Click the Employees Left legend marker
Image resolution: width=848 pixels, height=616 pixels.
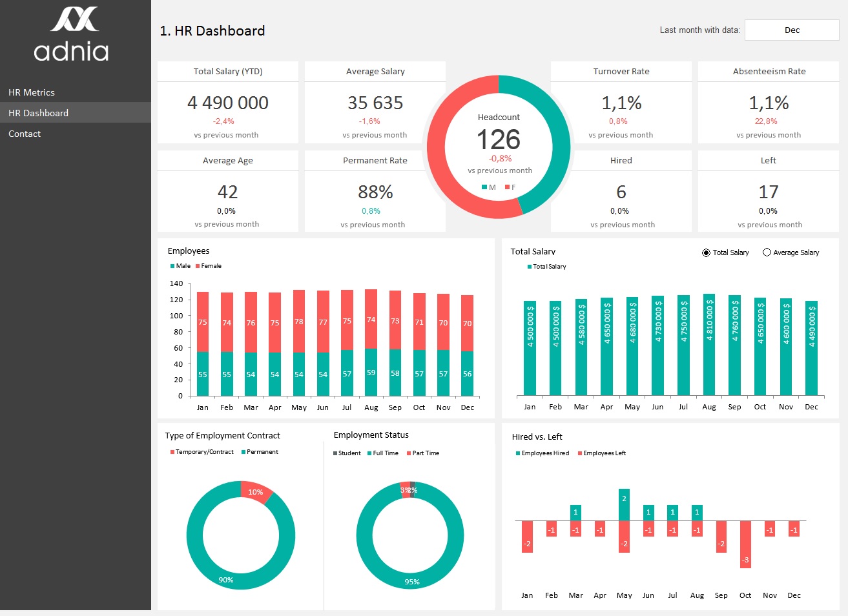(580, 453)
